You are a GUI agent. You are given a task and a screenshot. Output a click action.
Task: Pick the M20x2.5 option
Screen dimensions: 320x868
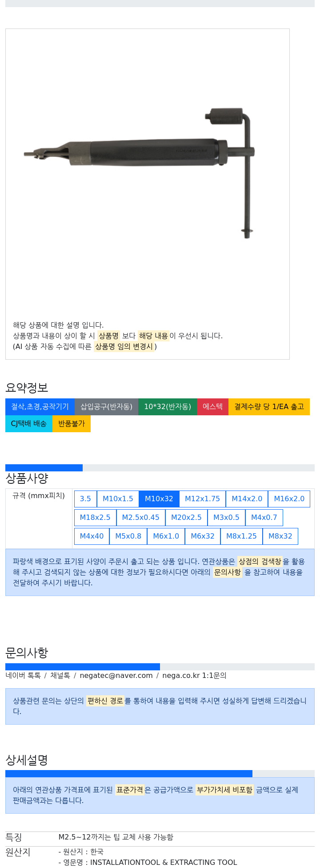click(186, 518)
